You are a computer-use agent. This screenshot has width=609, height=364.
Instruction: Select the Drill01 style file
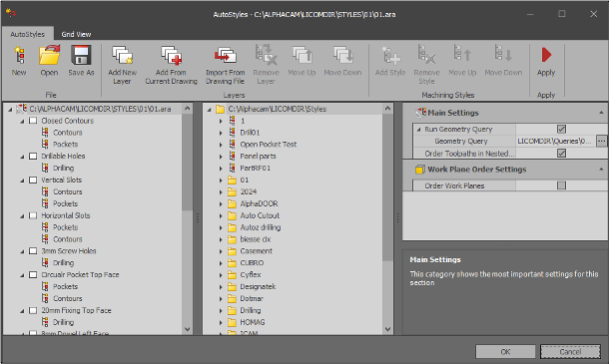tap(250, 133)
